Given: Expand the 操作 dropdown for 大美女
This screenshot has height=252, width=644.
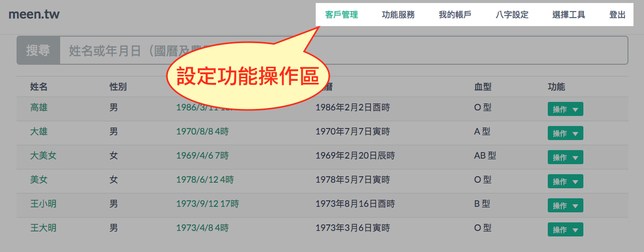Looking at the screenshot, I should coord(565,158).
